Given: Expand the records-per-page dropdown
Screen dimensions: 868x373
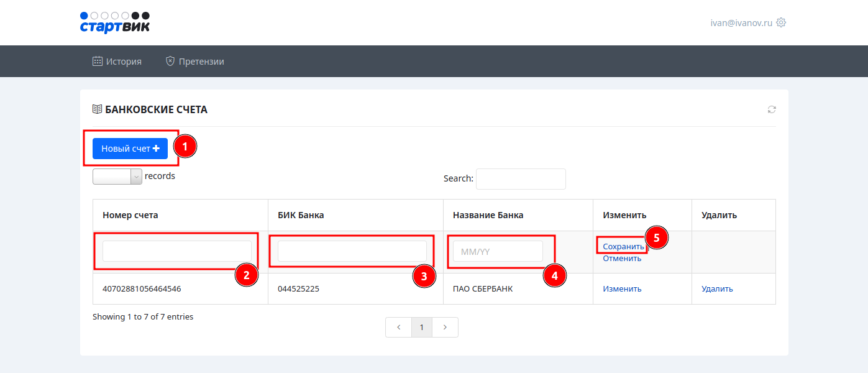Looking at the screenshot, I should 117,177.
